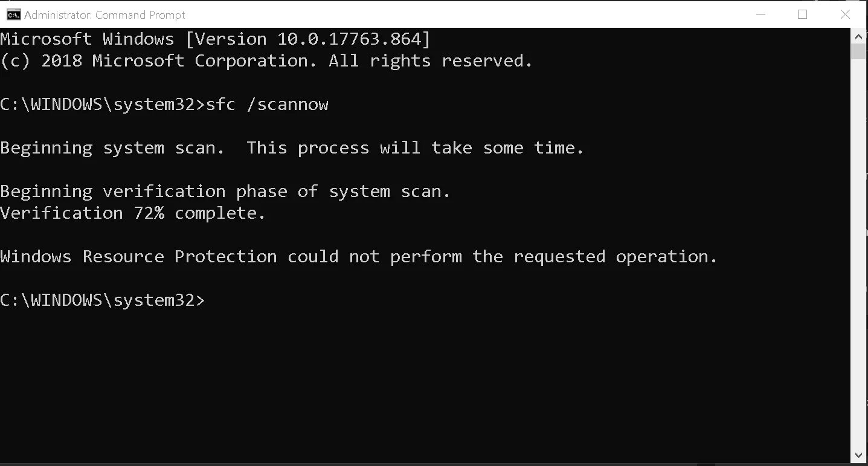Click the scrollbar down arrow

tap(858, 455)
